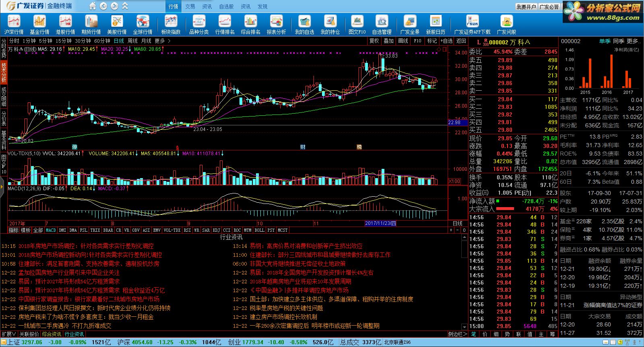
Task: Click 广发必答 button
Action: click(x=549, y=7)
